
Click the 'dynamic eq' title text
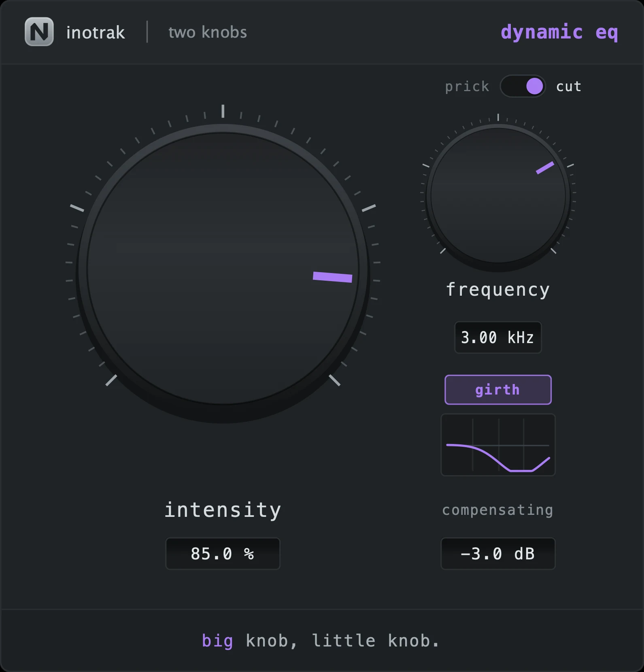(x=559, y=32)
